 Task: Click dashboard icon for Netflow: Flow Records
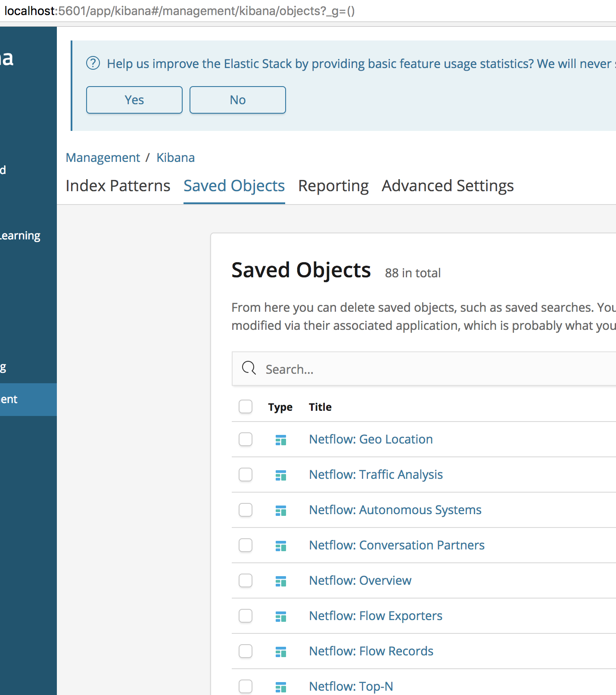281,652
